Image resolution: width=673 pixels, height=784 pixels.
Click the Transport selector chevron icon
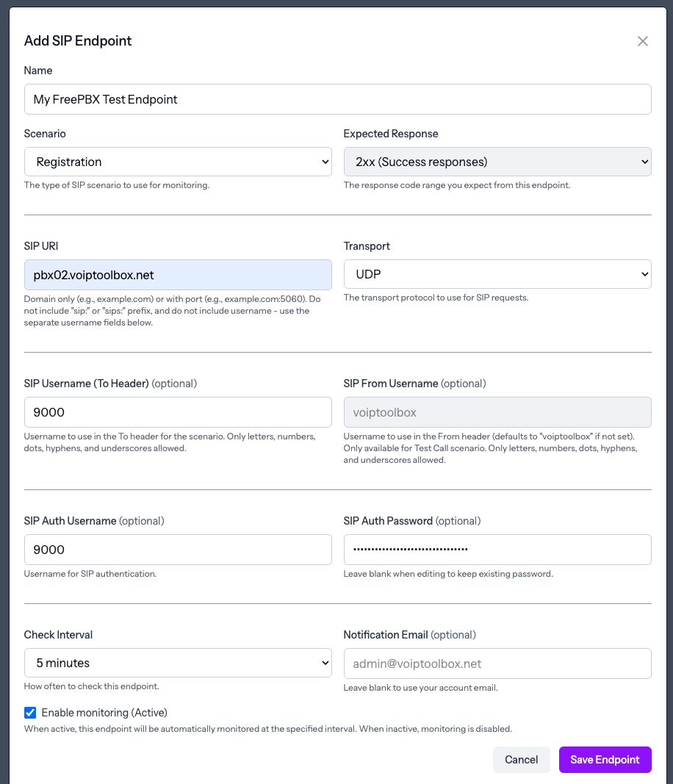point(642,273)
